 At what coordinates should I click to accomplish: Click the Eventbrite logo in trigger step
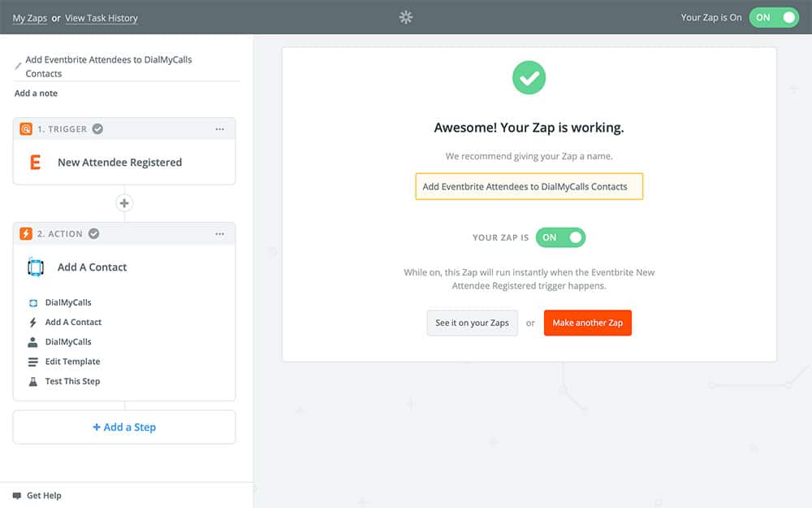coord(35,163)
